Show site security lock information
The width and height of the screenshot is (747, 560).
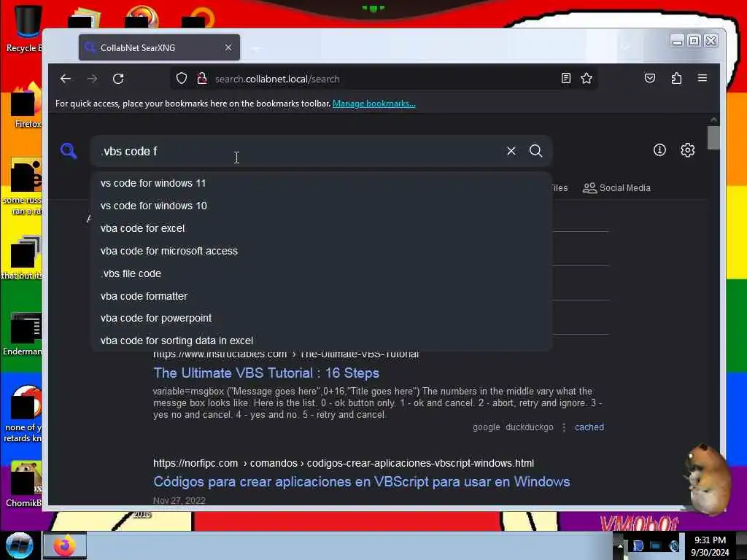point(202,79)
